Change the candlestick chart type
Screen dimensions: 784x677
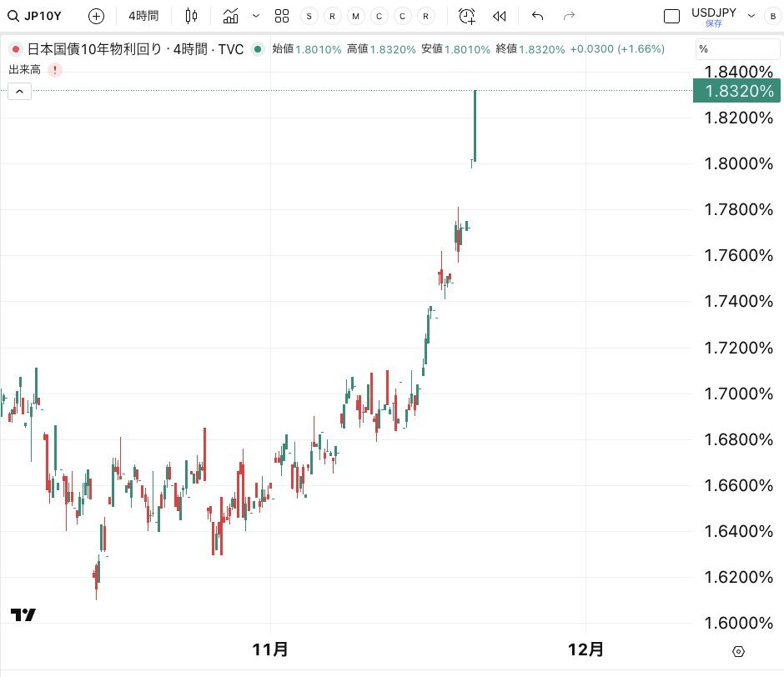click(x=191, y=16)
